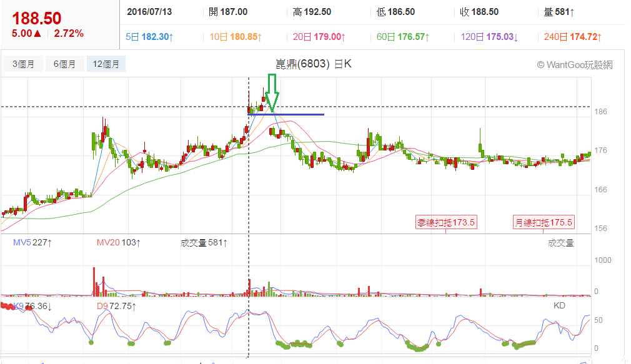Click the 成交量 panel label at right
This screenshot has height=364, width=631.
click(x=560, y=242)
